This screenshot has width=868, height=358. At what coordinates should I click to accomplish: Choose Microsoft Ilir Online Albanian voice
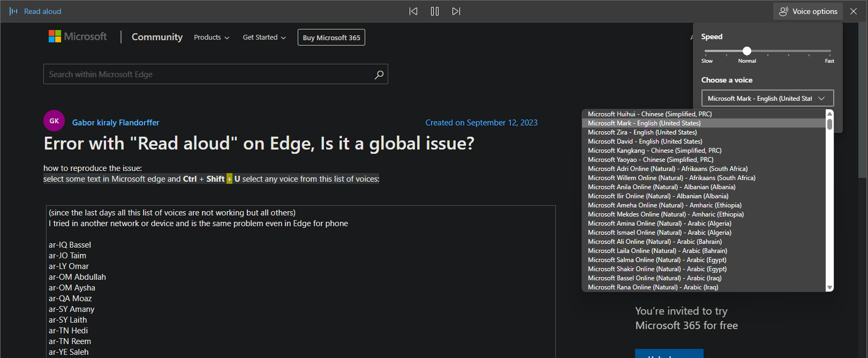click(705, 196)
